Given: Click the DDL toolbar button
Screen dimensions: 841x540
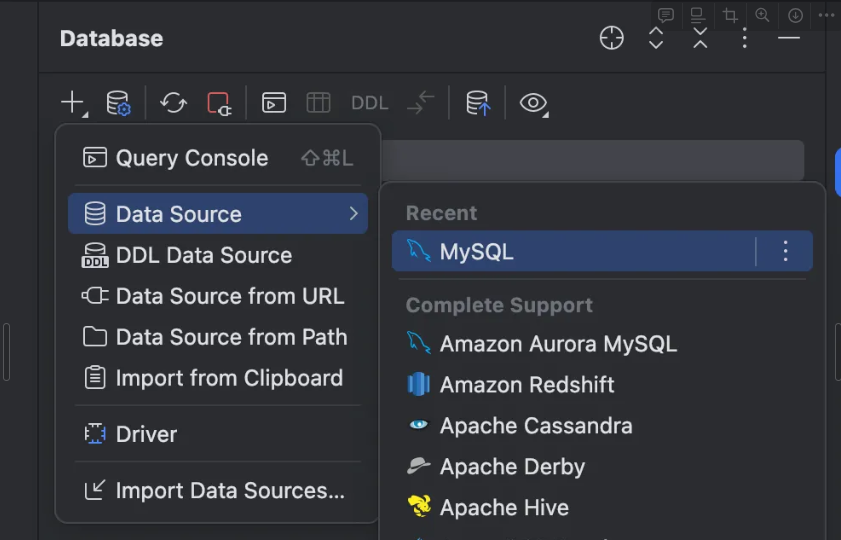Looking at the screenshot, I should [369, 103].
